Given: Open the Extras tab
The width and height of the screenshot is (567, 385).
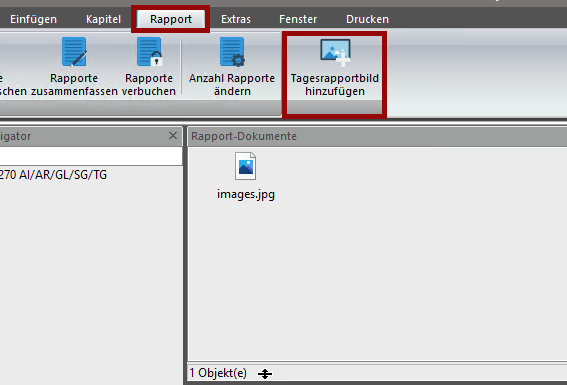Looking at the screenshot, I should 236,19.
